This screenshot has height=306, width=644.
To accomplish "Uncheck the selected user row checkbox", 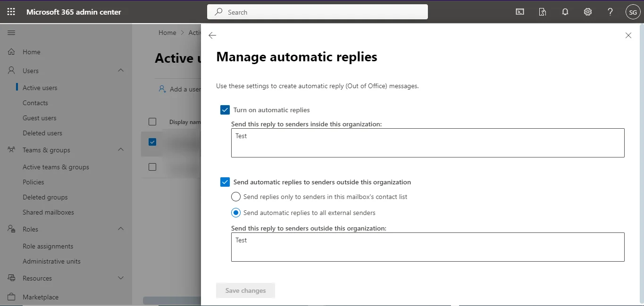I will coord(152,141).
